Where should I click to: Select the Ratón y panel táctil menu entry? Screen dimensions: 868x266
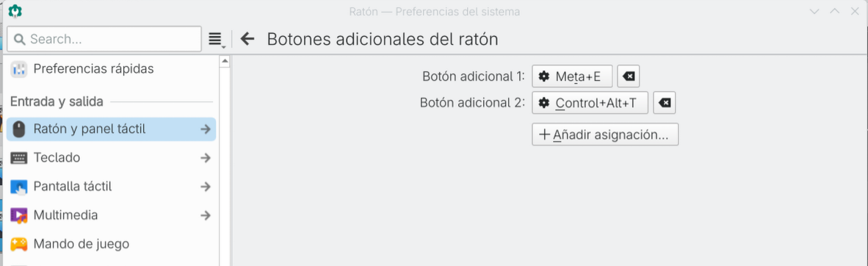112,129
